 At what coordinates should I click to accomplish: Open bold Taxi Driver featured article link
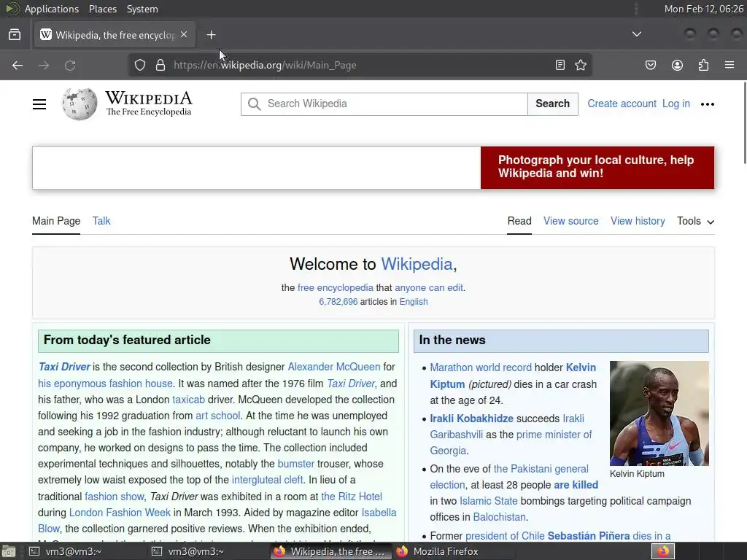64,367
